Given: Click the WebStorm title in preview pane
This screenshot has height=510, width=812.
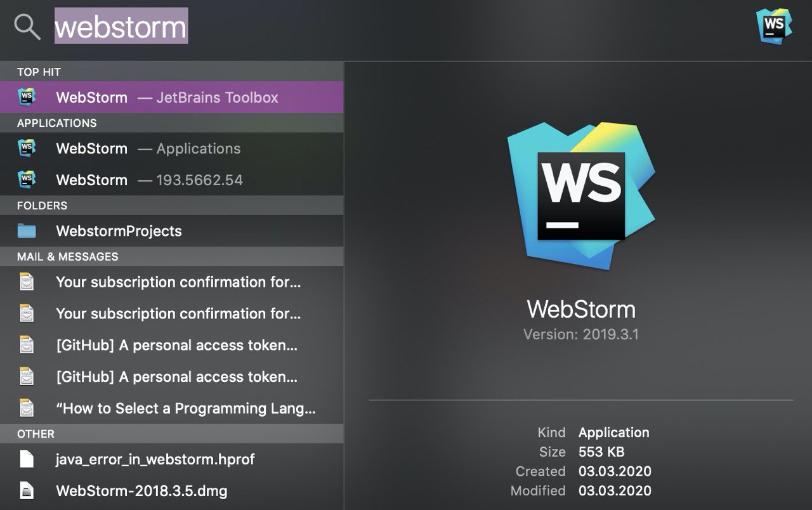Looking at the screenshot, I should pos(581,309).
